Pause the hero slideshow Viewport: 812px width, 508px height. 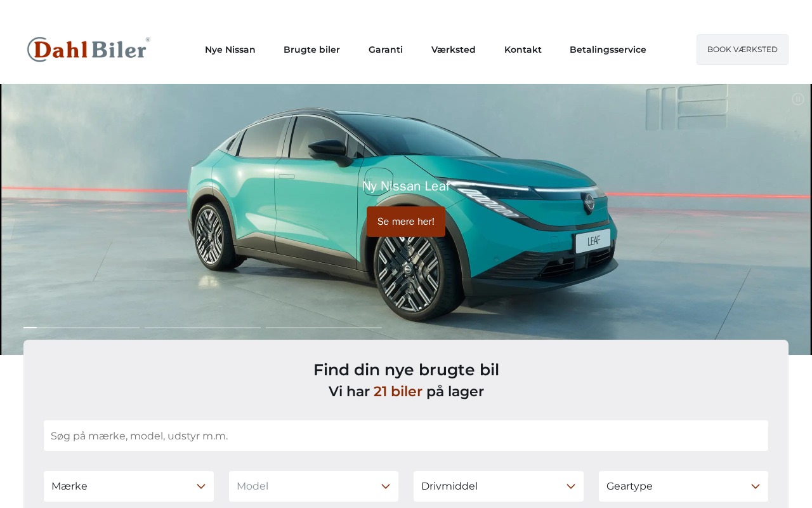coord(798,99)
